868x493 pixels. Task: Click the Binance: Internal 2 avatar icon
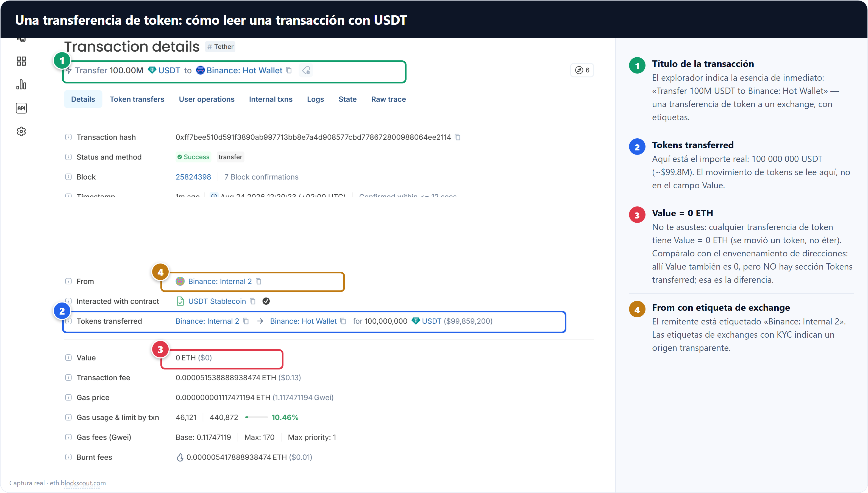click(180, 281)
